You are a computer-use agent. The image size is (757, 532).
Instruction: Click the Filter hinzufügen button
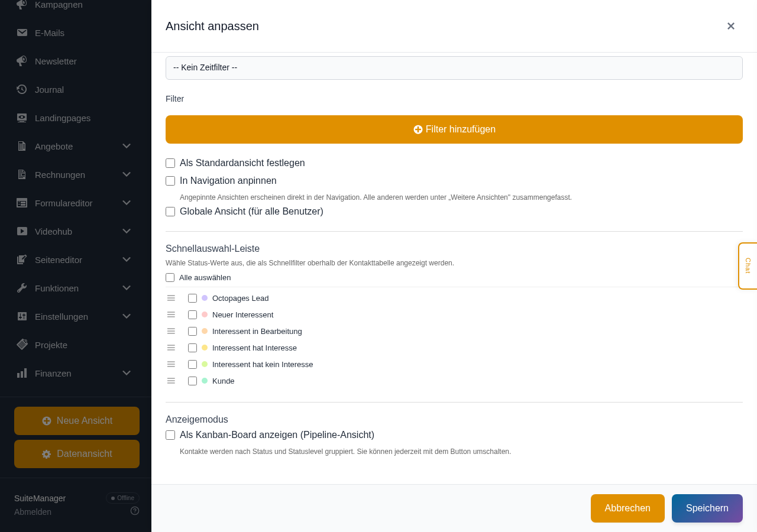(x=454, y=129)
